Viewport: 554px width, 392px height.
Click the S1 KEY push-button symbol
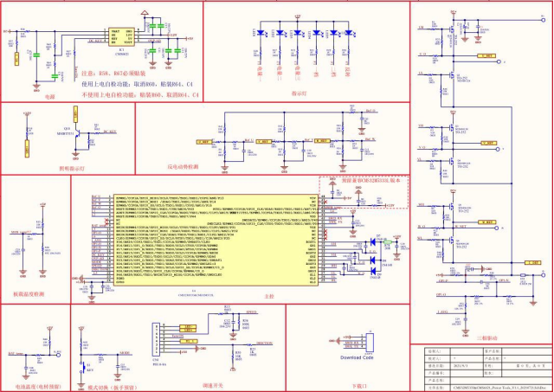[x=84, y=367]
